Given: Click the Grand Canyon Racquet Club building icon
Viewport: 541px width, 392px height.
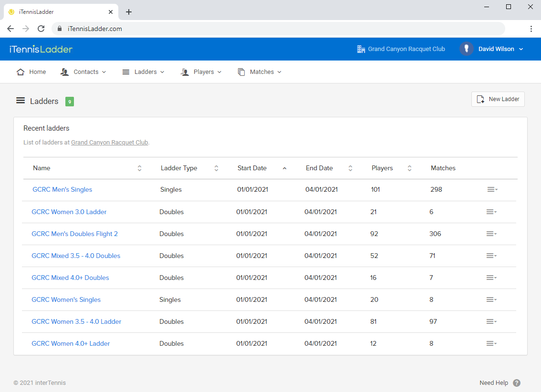Looking at the screenshot, I should [x=361, y=49].
